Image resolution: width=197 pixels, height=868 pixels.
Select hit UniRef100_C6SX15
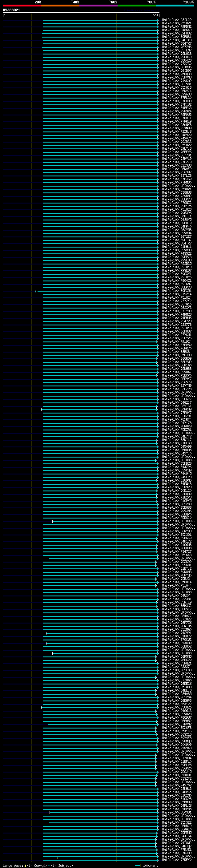pyautogui.click(x=176, y=735)
